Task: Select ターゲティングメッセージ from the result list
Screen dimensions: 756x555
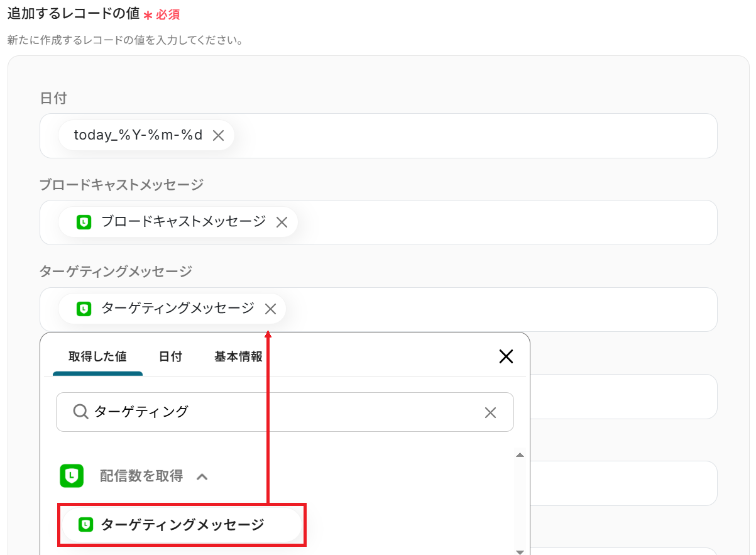Action: (182, 524)
